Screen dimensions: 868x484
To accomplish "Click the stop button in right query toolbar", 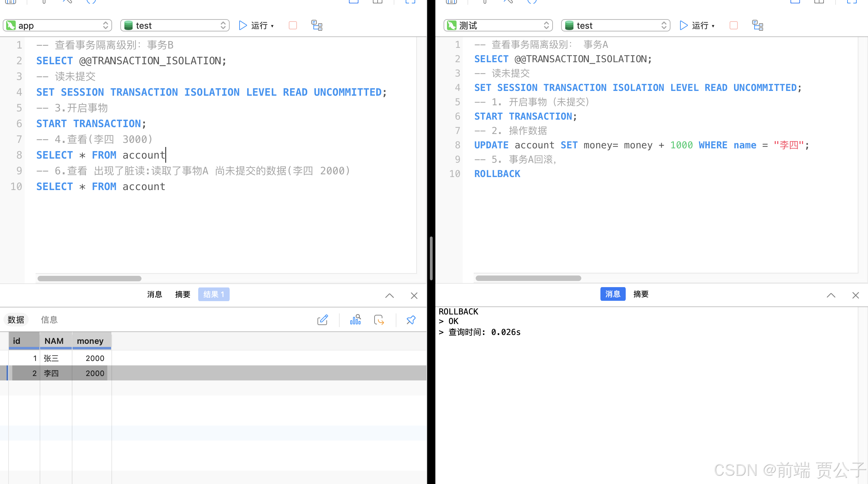I will pyautogui.click(x=733, y=25).
